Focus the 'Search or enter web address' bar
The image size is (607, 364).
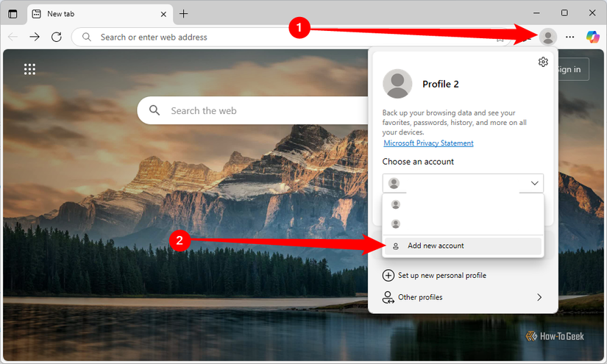[280, 37]
